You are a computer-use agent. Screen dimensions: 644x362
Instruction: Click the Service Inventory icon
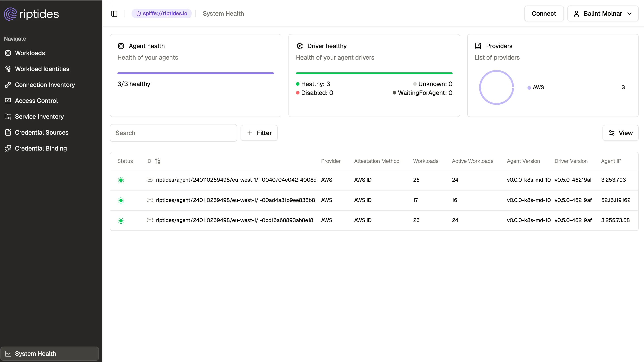[8, 117]
